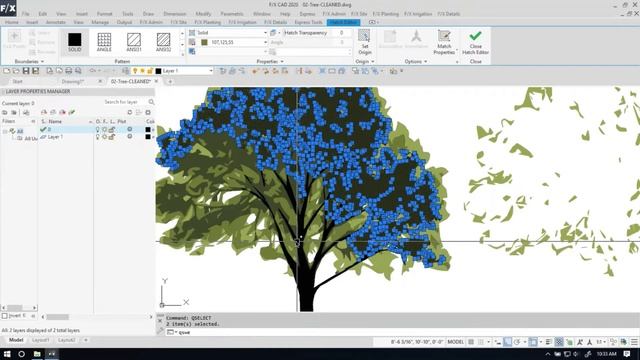Switch to the Layout1 tab

pyautogui.click(x=40, y=340)
